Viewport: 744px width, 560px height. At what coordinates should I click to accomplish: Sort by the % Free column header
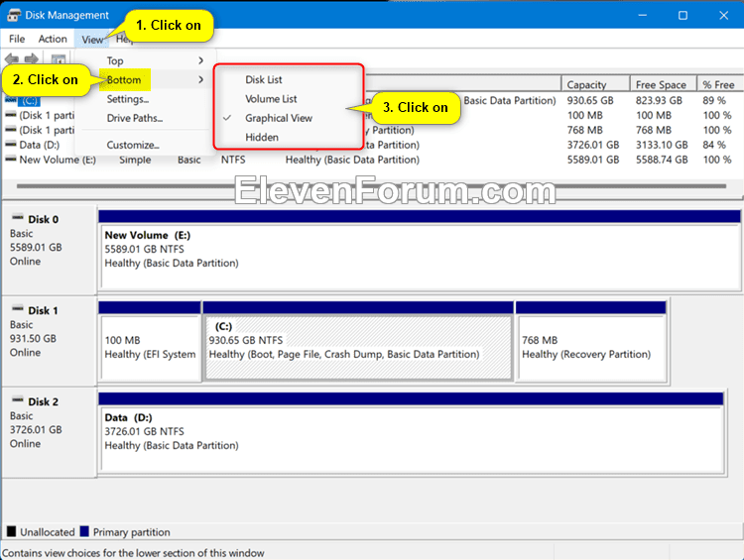point(719,84)
